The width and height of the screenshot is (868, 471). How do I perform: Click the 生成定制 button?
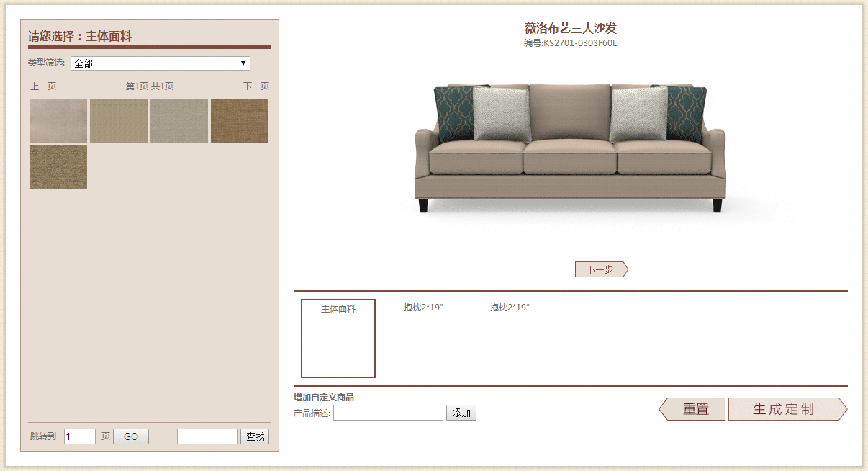pyautogui.click(x=785, y=409)
